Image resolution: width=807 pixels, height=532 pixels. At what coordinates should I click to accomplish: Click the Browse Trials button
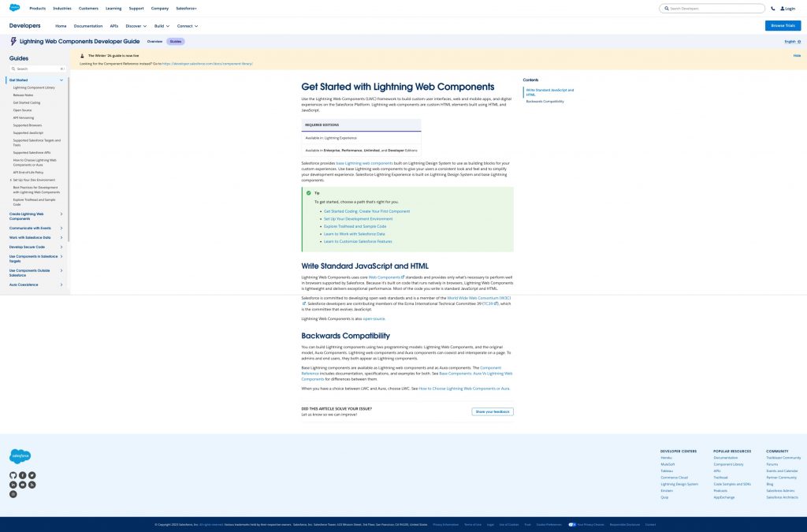point(783,26)
